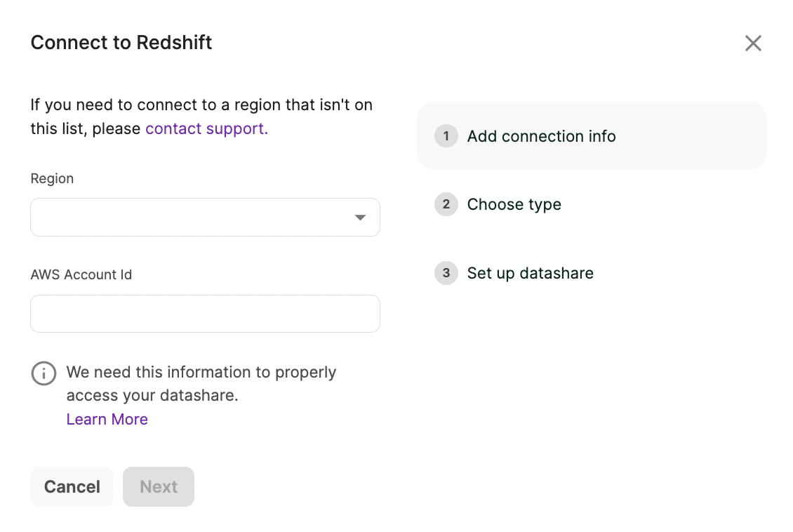The width and height of the screenshot is (793, 532).
Task: Close the Connect to Redshift dialog
Action: [753, 44]
